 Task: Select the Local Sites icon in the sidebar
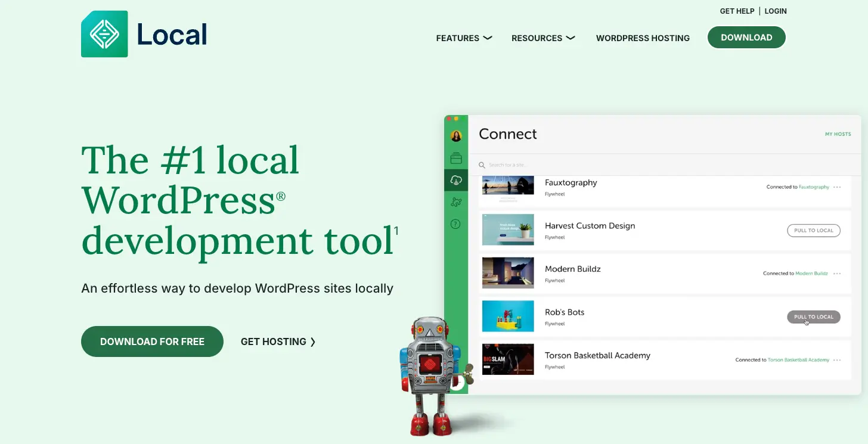(x=456, y=158)
